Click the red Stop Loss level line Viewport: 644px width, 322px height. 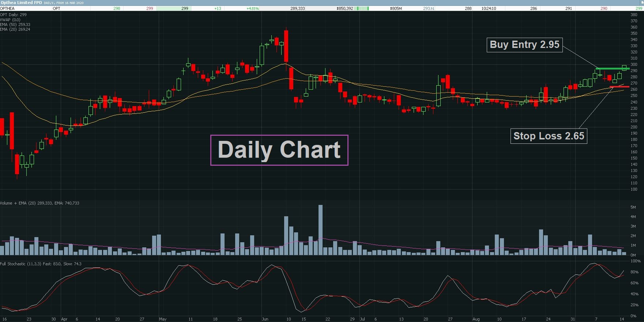pos(619,87)
